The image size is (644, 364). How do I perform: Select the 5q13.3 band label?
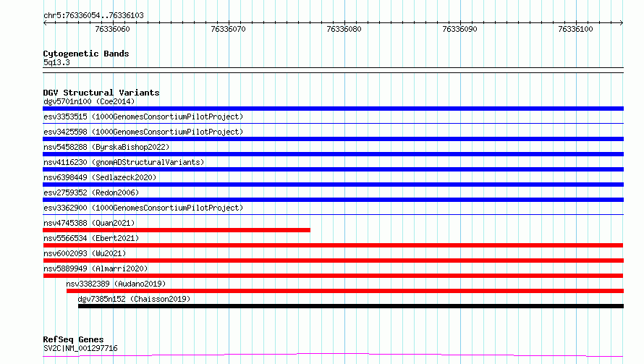[56, 62]
